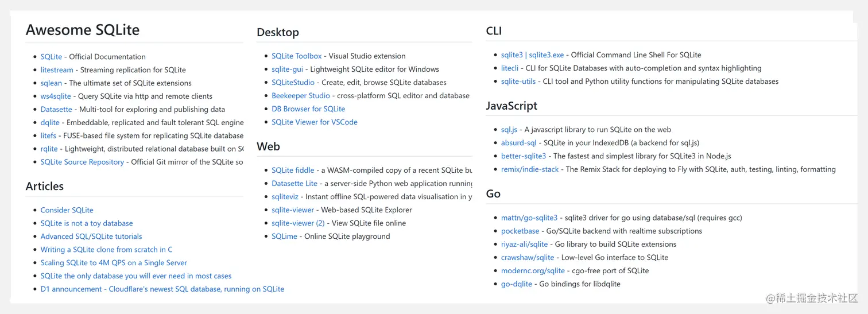Open SQLite the only database you will ever need
The width and height of the screenshot is (868, 314).
pos(136,276)
